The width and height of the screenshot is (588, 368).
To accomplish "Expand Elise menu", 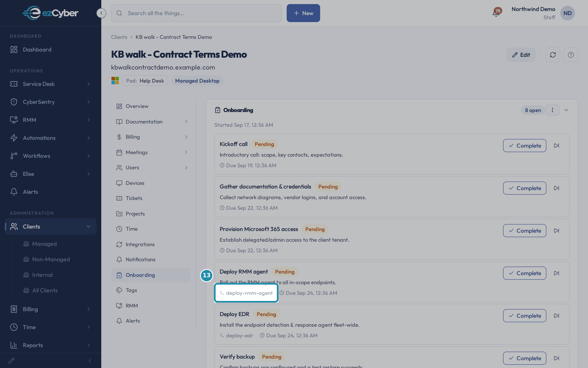I will coord(51,174).
